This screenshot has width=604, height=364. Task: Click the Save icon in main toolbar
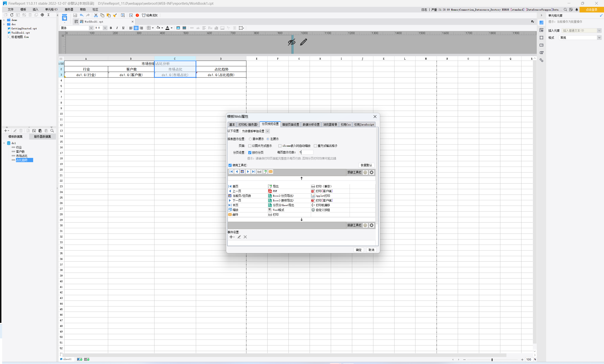coord(75,15)
